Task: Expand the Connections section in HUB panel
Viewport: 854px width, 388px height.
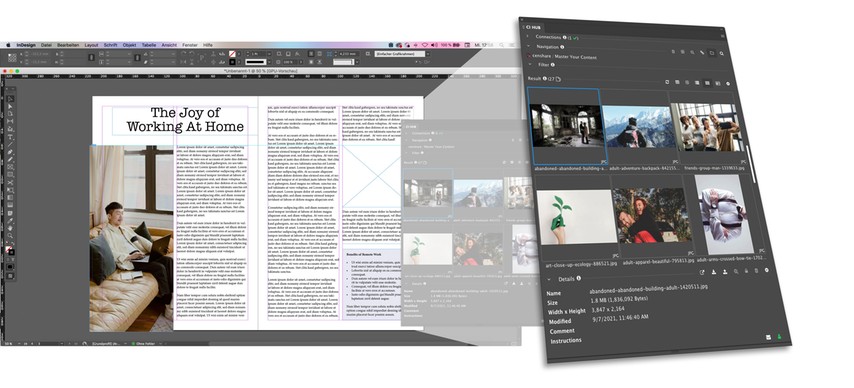Action: (527, 37)
